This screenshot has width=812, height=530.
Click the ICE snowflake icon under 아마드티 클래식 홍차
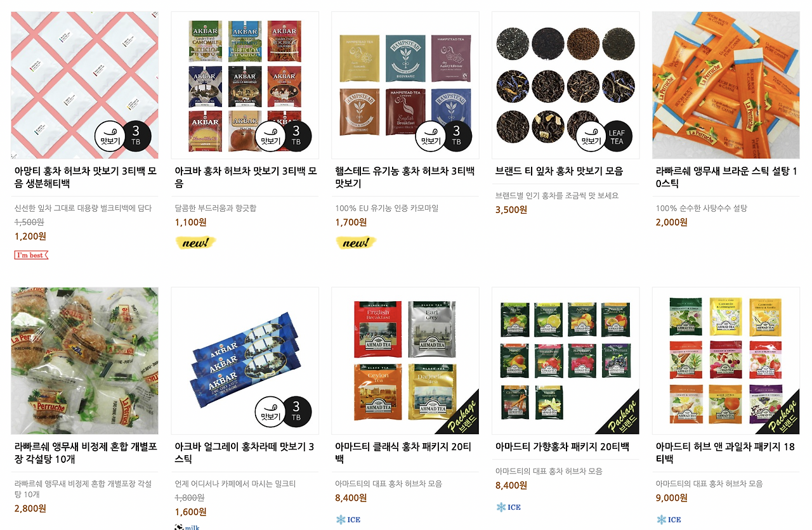pos(348,519)
